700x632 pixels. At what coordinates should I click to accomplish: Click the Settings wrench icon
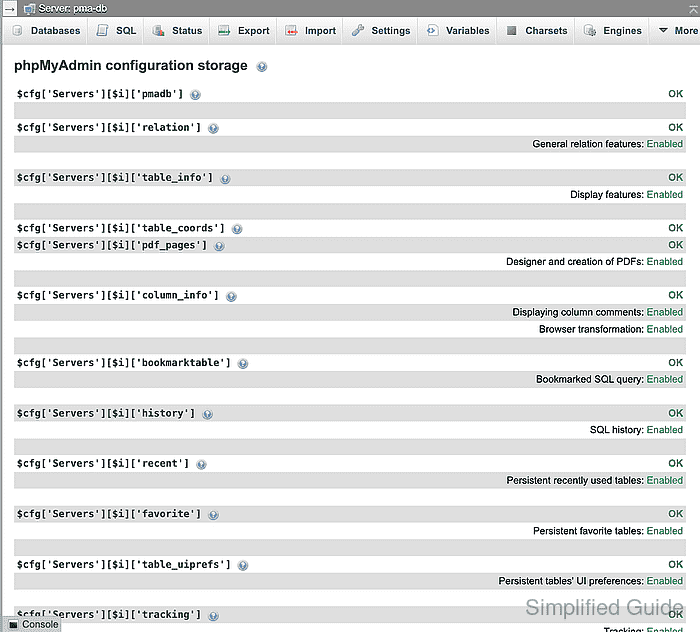358,30
